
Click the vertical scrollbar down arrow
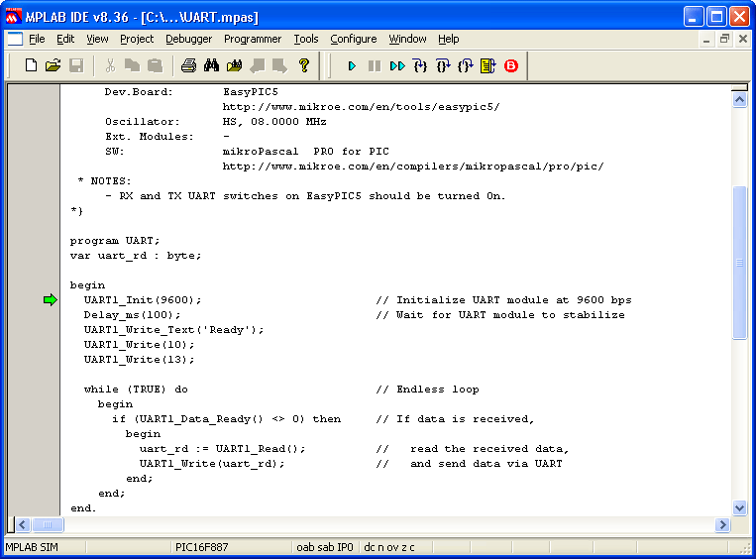(739, 507)
